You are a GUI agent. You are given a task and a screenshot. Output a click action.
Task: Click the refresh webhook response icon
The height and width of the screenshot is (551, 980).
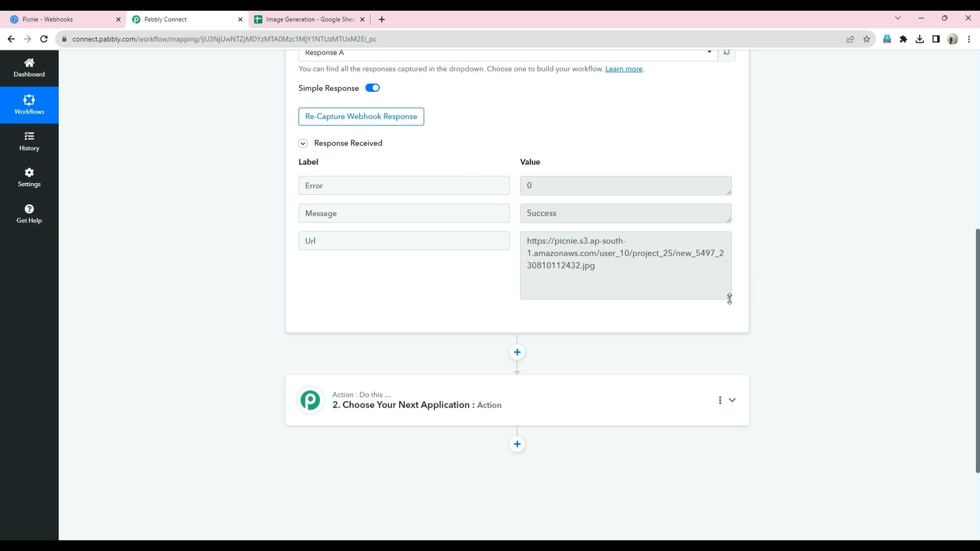tap(727, 53)
